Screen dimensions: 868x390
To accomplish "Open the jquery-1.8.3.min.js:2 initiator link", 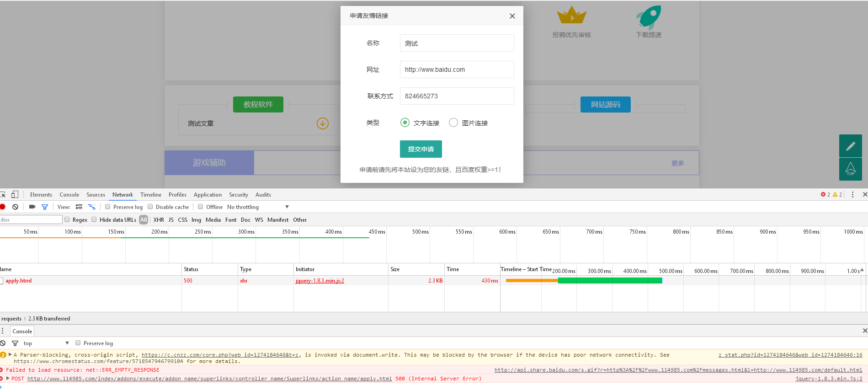I will coord(320,281).
